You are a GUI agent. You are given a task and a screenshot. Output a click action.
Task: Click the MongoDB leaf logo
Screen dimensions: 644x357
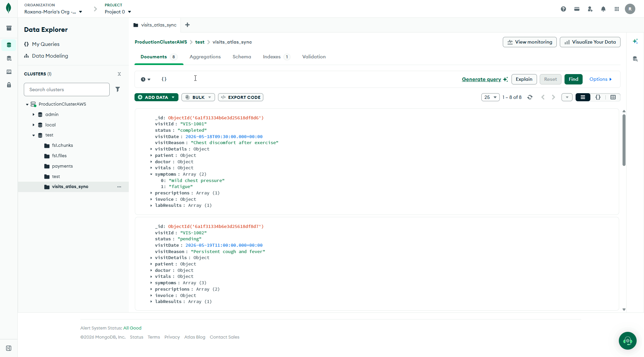coord(9,8)
